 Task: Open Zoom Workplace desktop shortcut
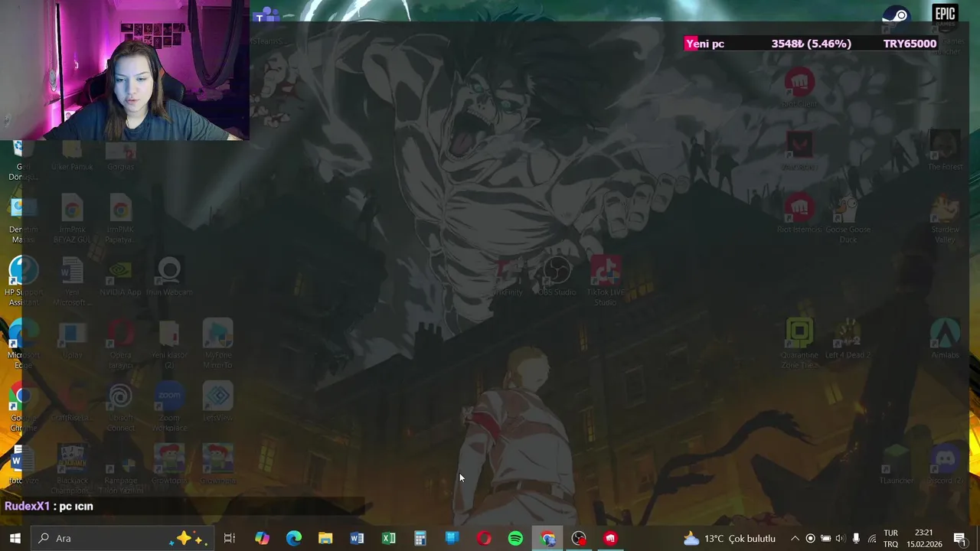tap(169, 407)
